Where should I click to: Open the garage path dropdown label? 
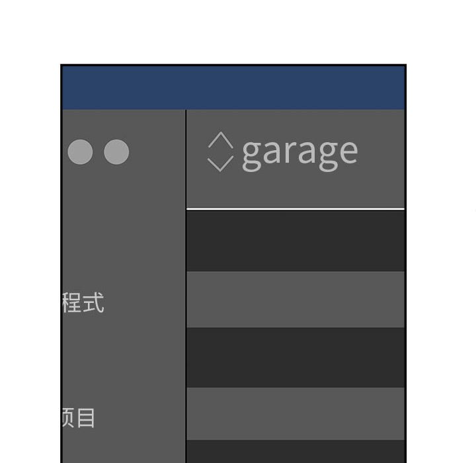click(x=299, y=152)
